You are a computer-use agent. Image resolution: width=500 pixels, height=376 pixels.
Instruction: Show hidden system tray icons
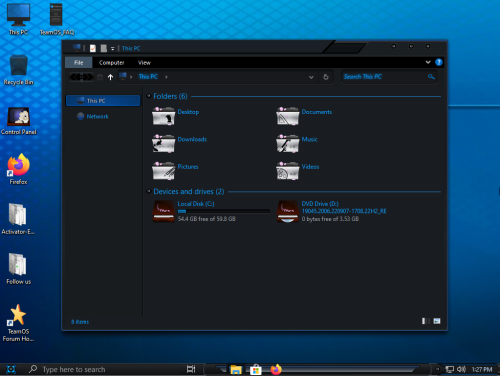(x=438, y=369)
